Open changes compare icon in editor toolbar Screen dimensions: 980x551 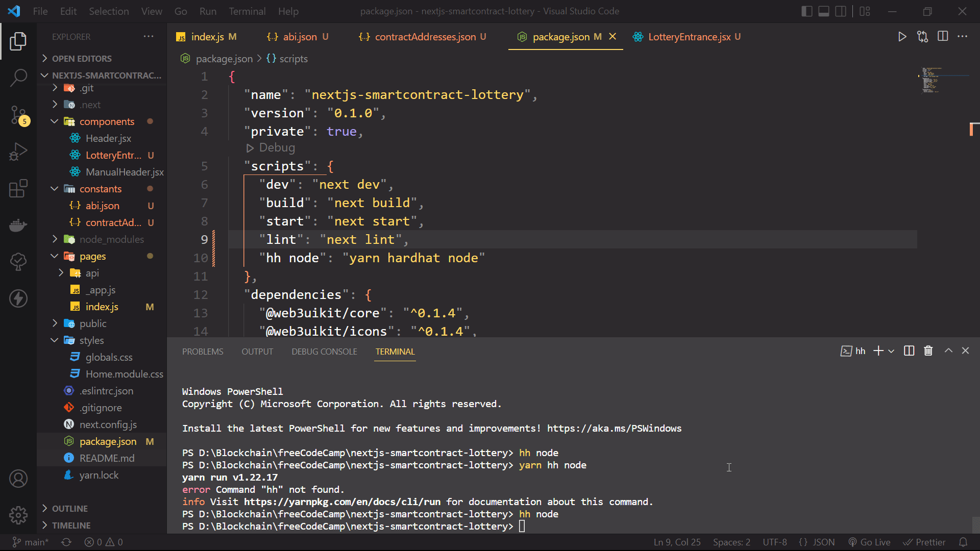[922, 37]
